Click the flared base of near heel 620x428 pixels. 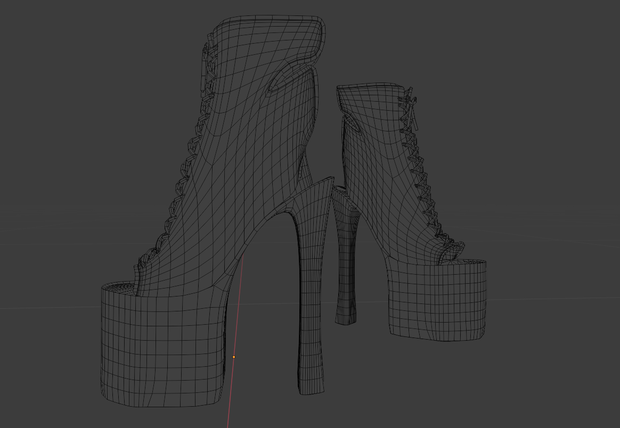tap(312, 376)
